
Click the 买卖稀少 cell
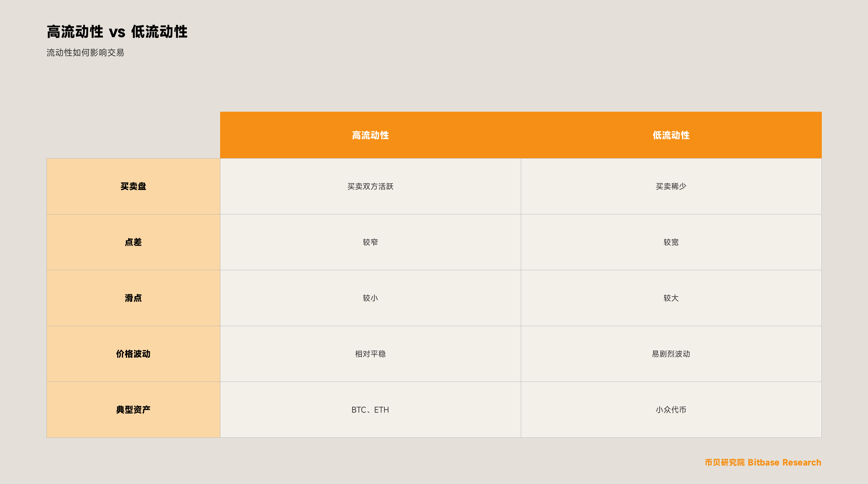pos(671,186)
